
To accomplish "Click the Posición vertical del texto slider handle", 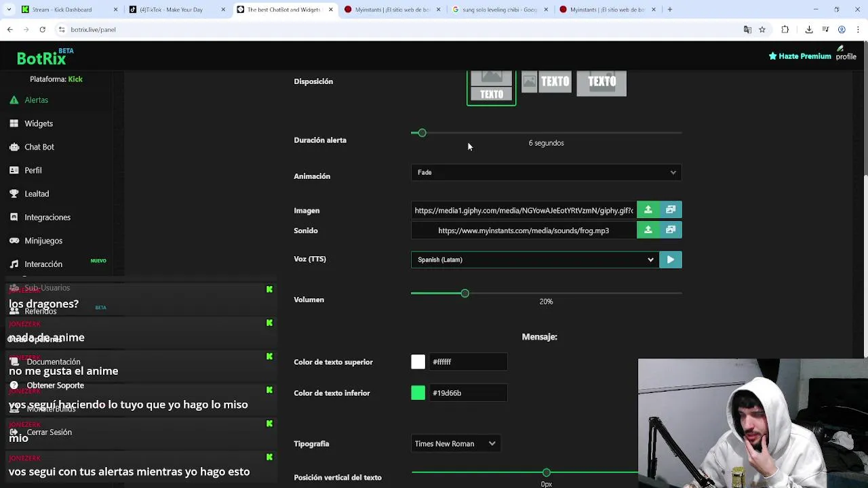I will click(546, 472).
